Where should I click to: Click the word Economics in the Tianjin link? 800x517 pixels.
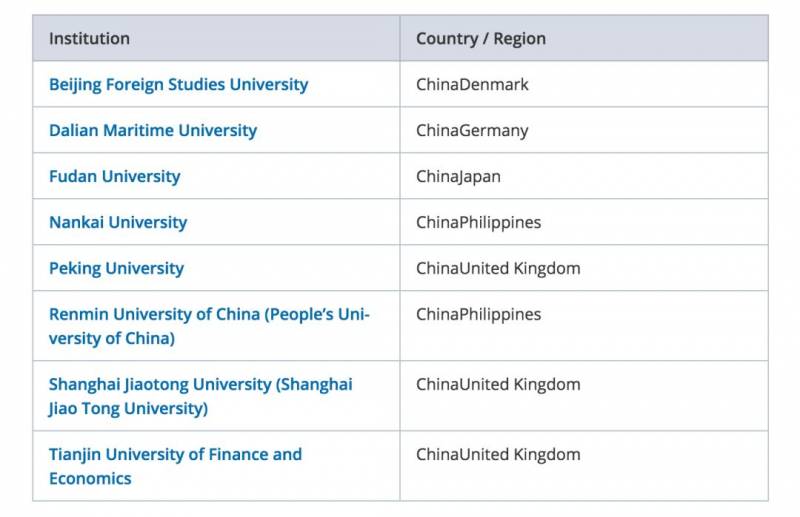click(90, 479)
